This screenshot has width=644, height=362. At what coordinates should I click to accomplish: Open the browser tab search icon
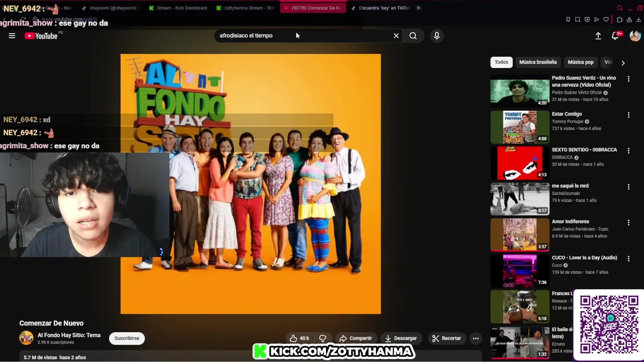click(620, 8)
